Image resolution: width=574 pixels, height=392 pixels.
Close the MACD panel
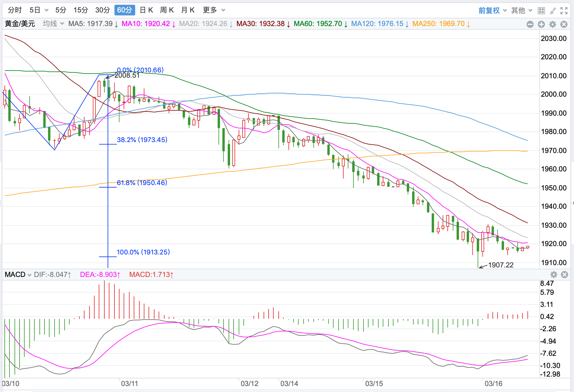pos(565,275)
